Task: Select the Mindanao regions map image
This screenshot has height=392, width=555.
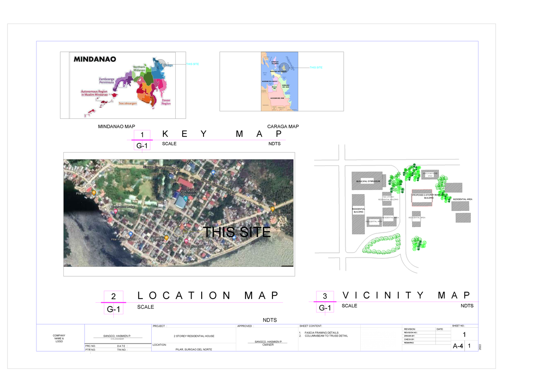Action: point(123,85)
